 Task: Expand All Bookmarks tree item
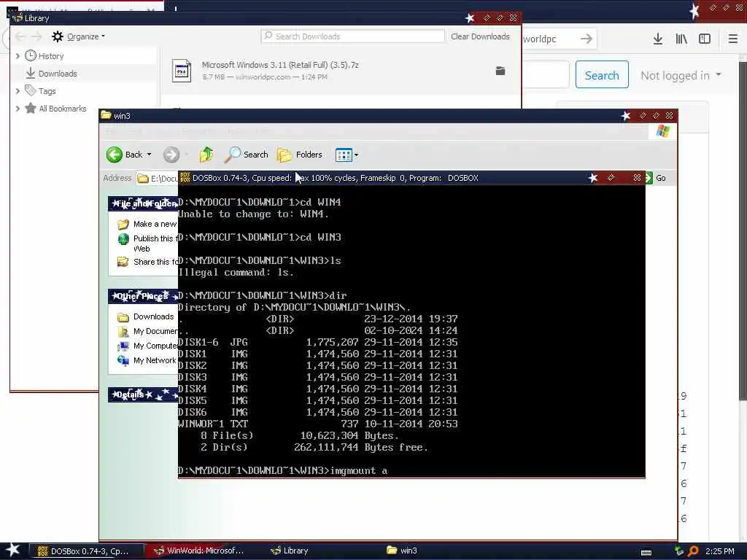point(18,109)
